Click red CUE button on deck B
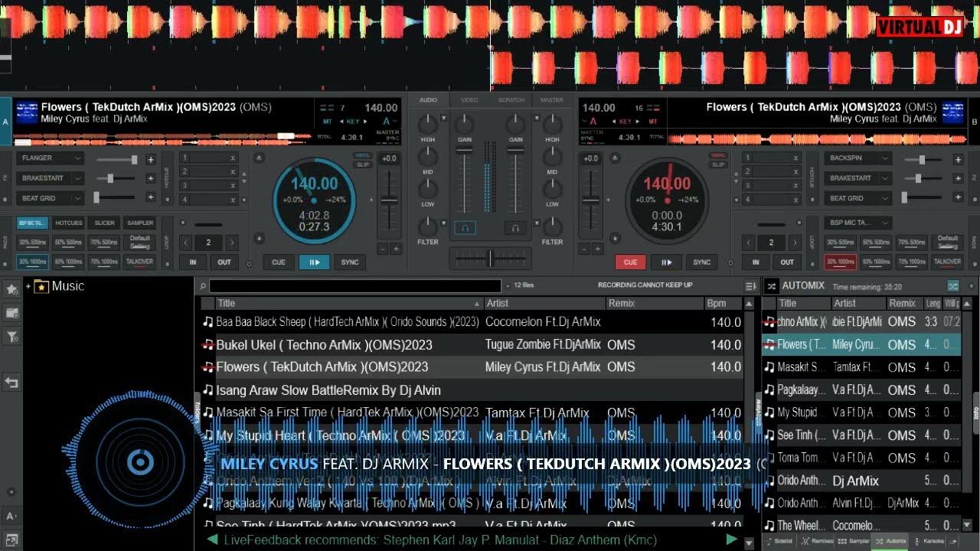This screenshot has height=551, width=980. pyautogui.click(x=630, y=262)
